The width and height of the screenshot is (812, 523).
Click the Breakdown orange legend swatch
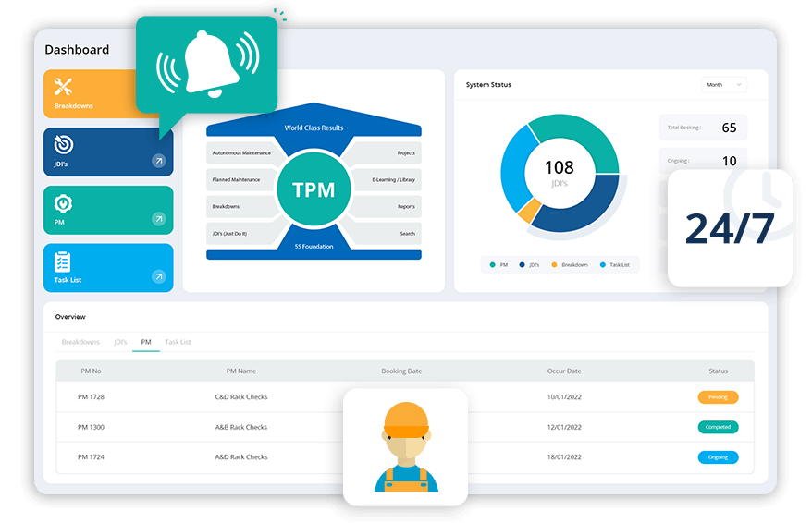554,265
